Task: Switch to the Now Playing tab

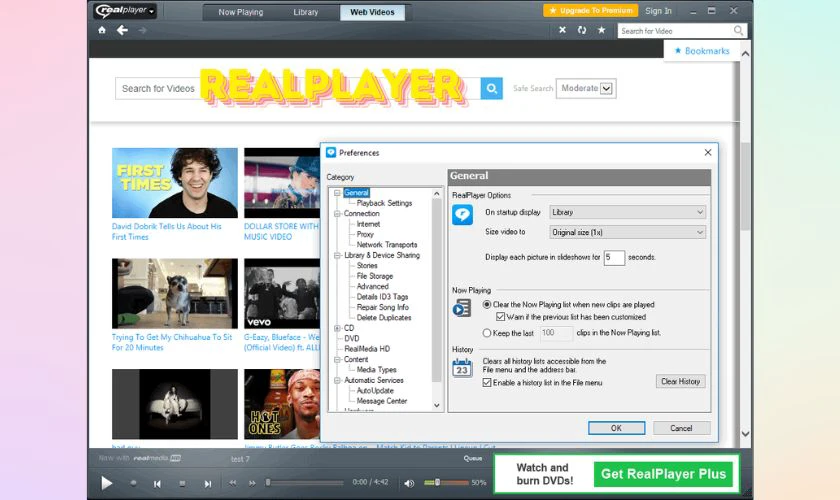Action: tap(241, 12)
